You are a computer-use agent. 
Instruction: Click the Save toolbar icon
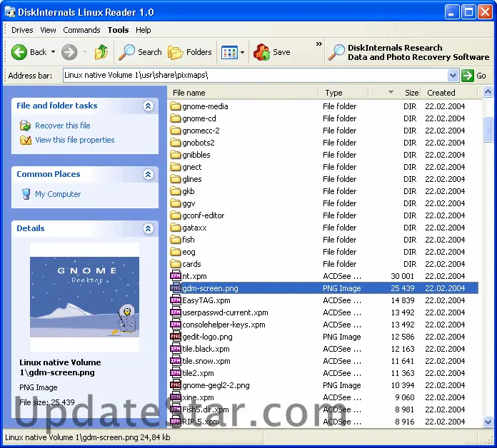tap(262, 52)
